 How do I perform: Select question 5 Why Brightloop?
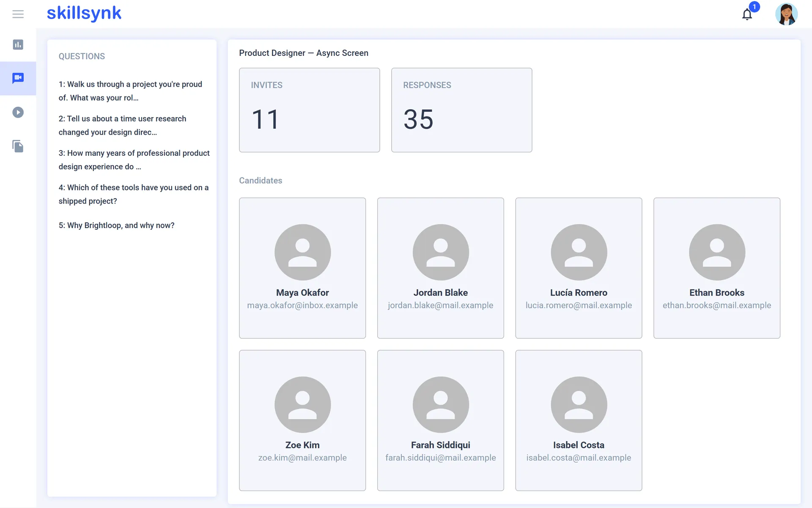point(117,225)
